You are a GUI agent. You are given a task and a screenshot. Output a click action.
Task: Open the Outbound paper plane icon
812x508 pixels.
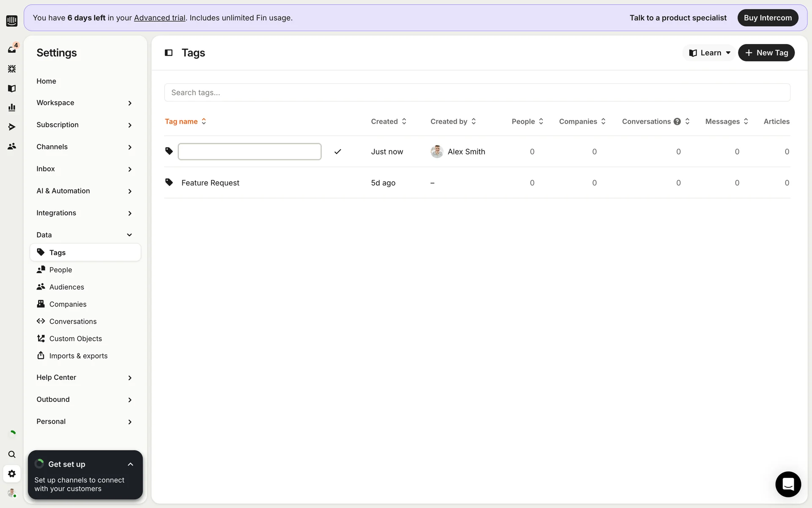click(12, 127)
